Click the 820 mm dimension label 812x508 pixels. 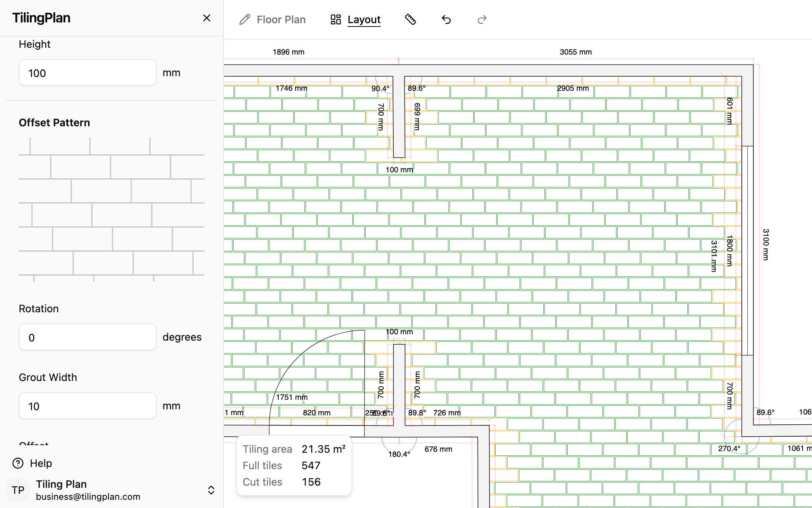coord(316,413)
